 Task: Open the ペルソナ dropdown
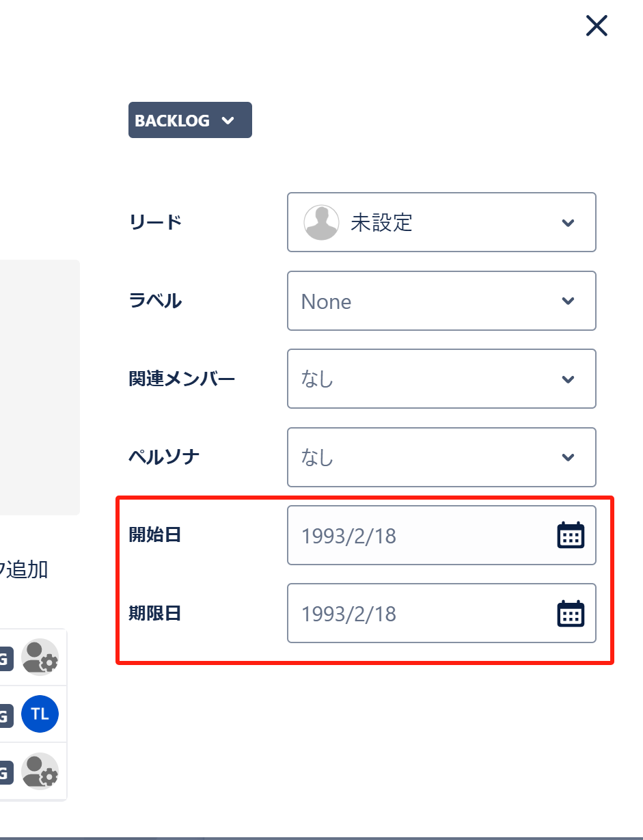[x=441, y=457]
